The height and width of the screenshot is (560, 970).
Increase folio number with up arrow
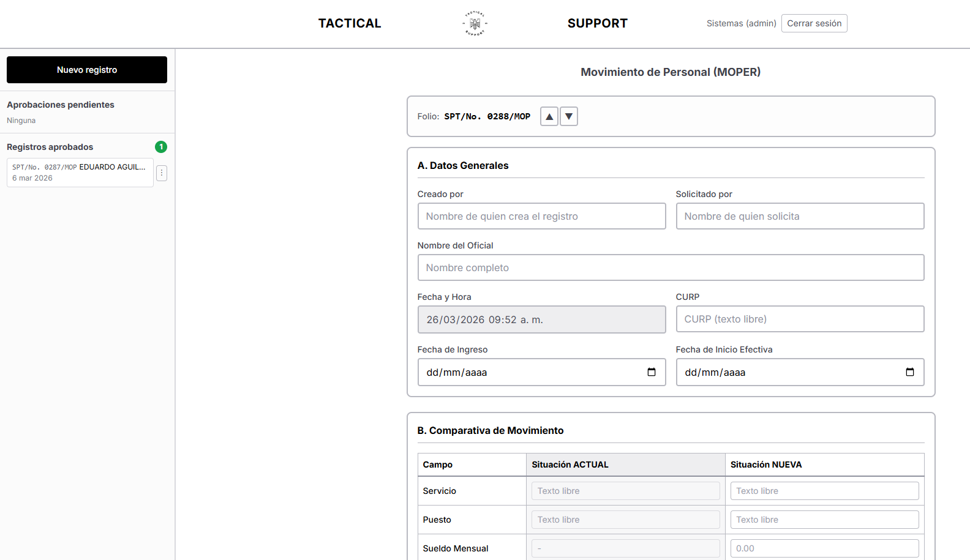click(x=549, y=116)
